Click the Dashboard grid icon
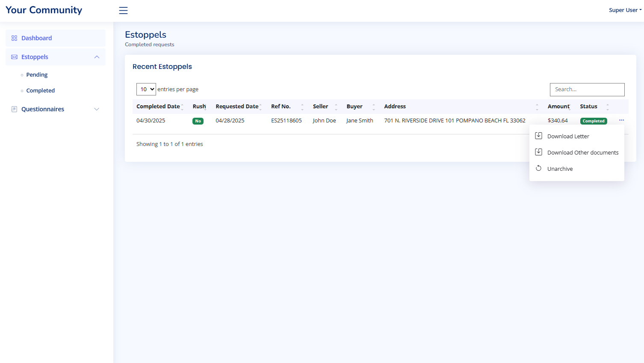The height and width of the screenshot is (363, 644). tap(14, 38)
